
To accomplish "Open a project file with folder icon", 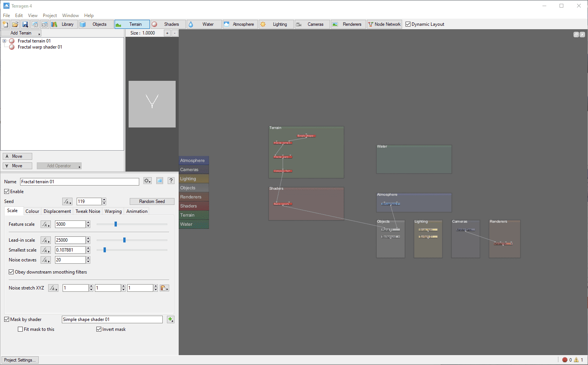I will [15, 24].
